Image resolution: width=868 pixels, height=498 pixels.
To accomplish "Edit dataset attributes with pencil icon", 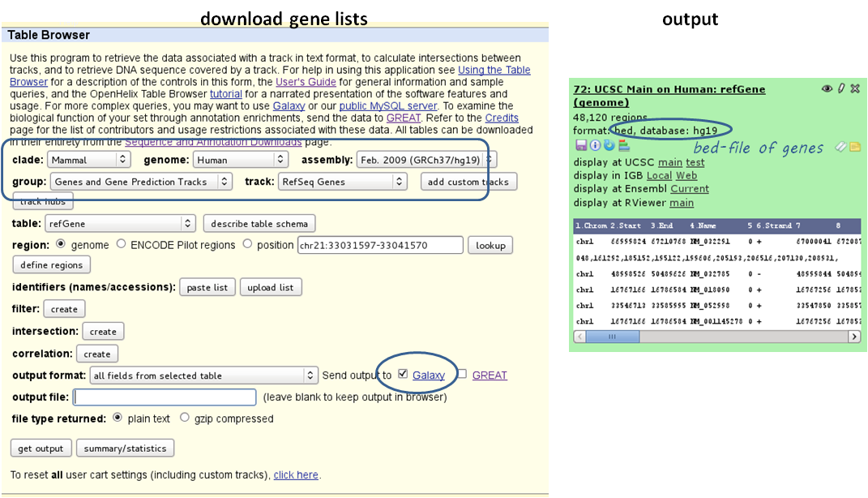I will 841,88.
